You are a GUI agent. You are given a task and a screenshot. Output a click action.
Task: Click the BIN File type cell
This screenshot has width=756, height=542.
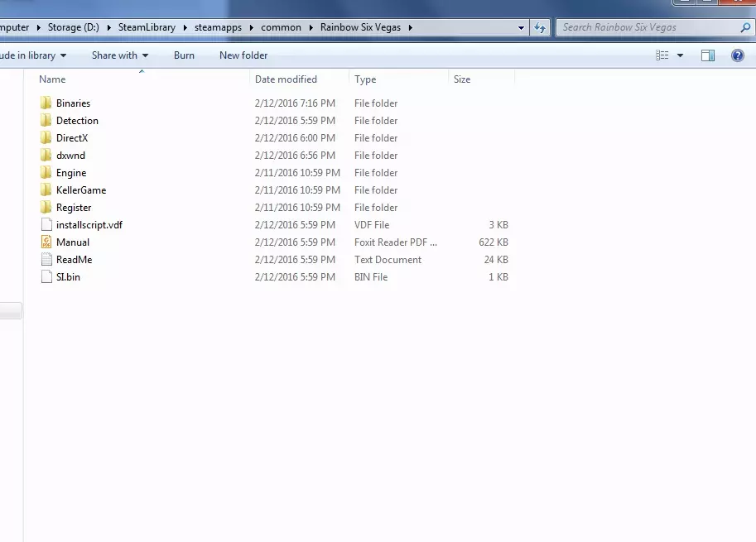point(371,276)
